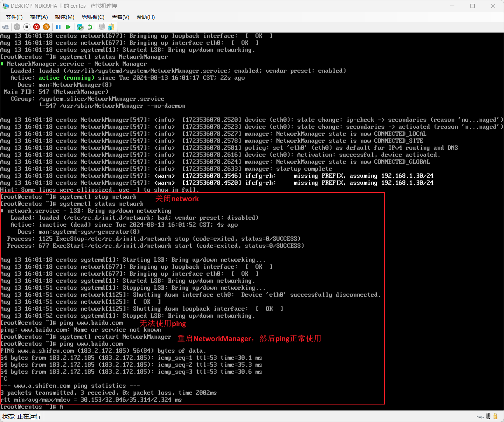Click the 'NetworkManager state is now CONNECTED_GLOBAL' log line
The height and width of the screenshot is (422, 504).
pyautogui.click(x=215, y=162)
